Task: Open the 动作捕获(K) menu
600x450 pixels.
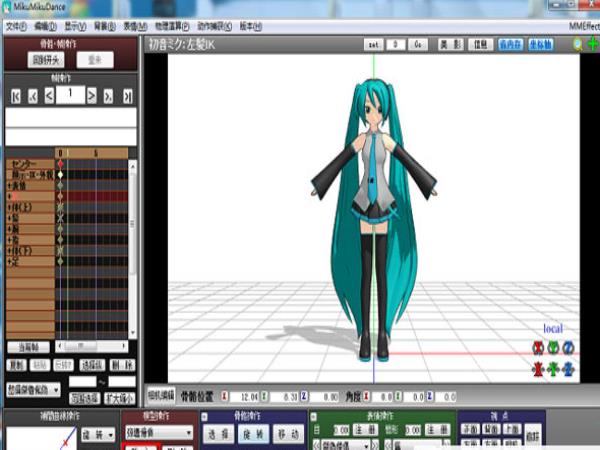Action: [x=214, y=26]
